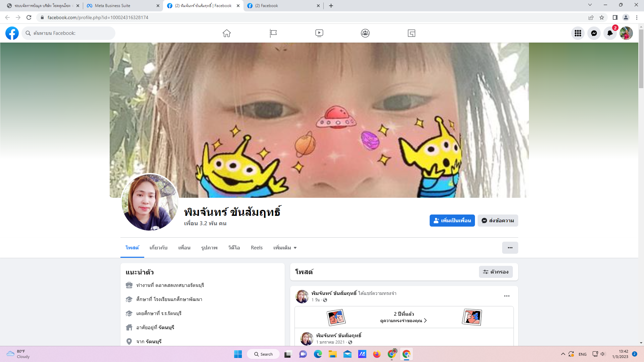Open notifications bell with badge
Viewport: 644px width, 362px height.
[610, 33]
